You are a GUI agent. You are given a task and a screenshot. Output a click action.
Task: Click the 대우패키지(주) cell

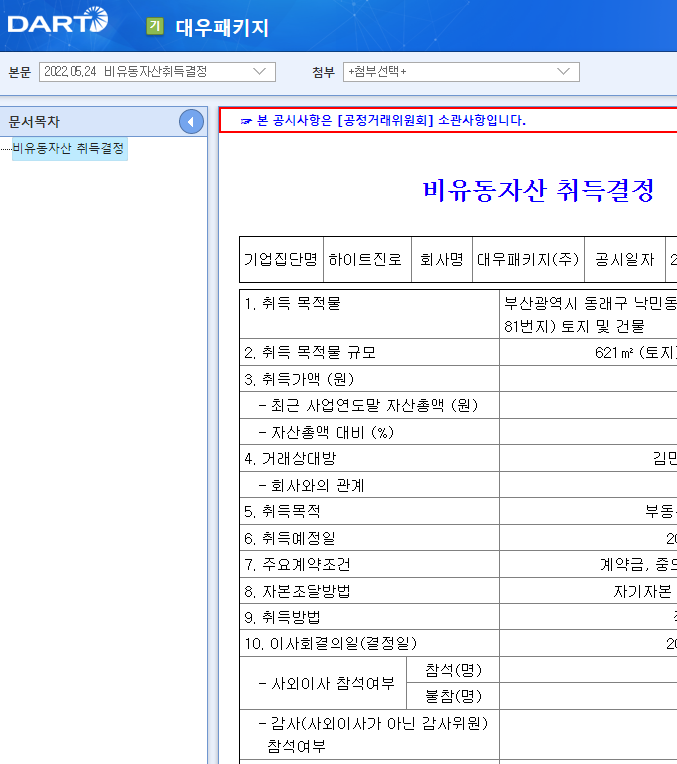pyautogui.click(x=528, y=260)
